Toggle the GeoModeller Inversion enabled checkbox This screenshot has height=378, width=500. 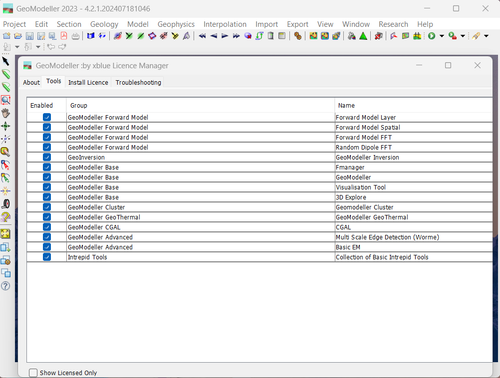click(x=47, y=157)
